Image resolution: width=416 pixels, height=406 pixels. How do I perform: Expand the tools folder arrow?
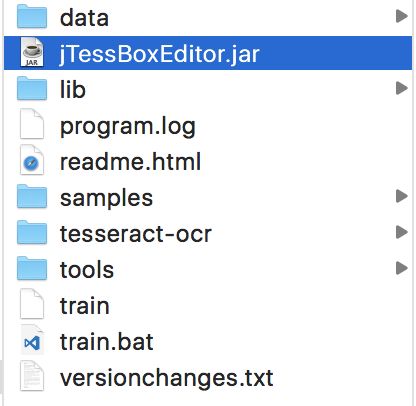point(402,268)
